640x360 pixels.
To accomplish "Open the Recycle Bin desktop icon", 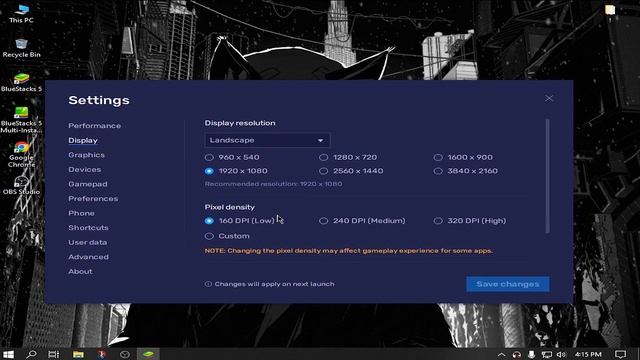I will (x=21, y=48).
